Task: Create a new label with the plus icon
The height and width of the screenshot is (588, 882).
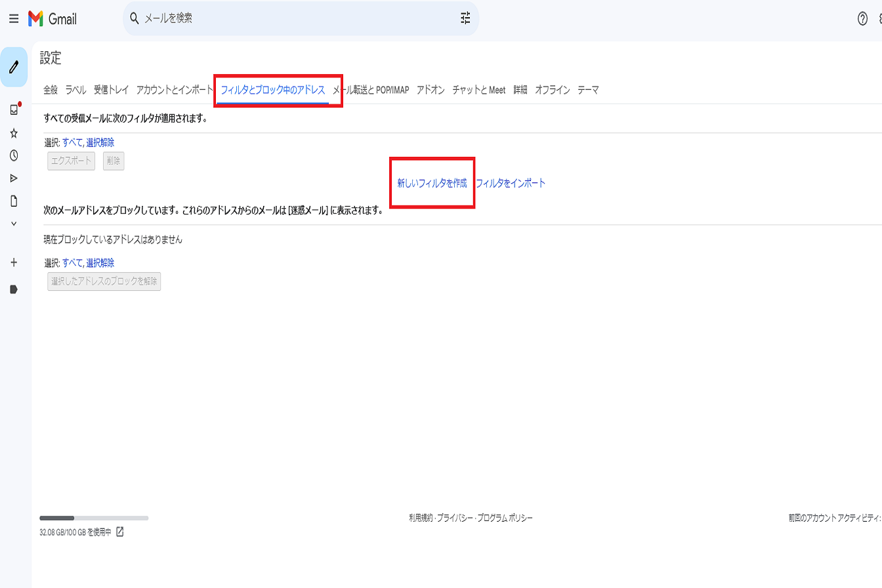Action: [14, 262]
